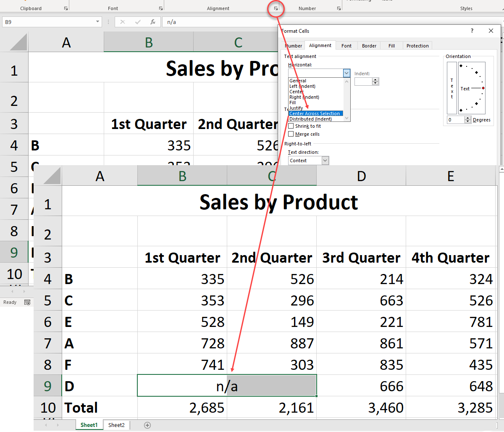Image resolution: width=504 pixels, height=432 pixels.
Task: Open the Clipboard group dialog launcher
Action: coord(66,8)
